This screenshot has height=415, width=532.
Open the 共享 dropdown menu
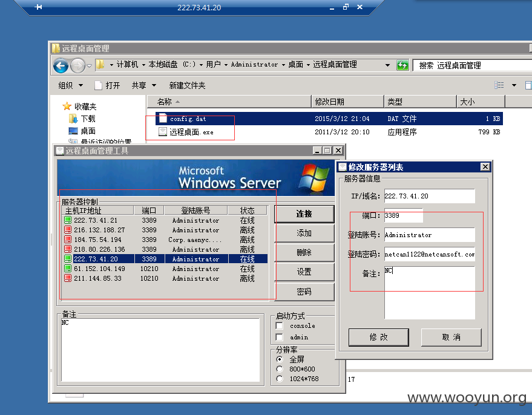pyautogui.click(x=144, y=85)
